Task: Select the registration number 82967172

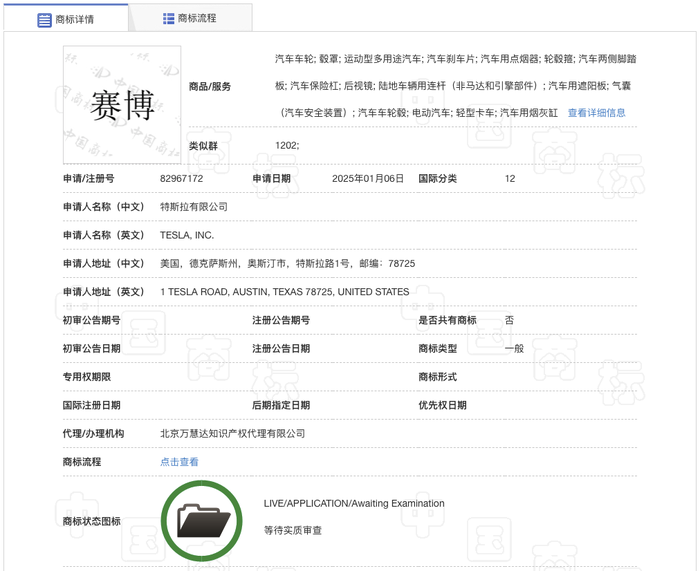Action: [x=181, y=179]
